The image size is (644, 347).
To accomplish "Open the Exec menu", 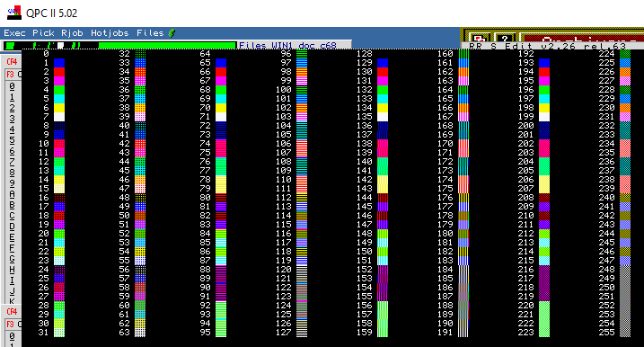I will 14,33.
